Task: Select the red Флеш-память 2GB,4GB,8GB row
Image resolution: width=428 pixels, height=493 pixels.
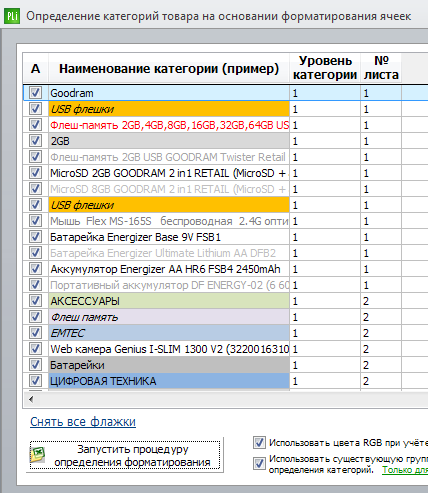Action: tap(169, 125)
